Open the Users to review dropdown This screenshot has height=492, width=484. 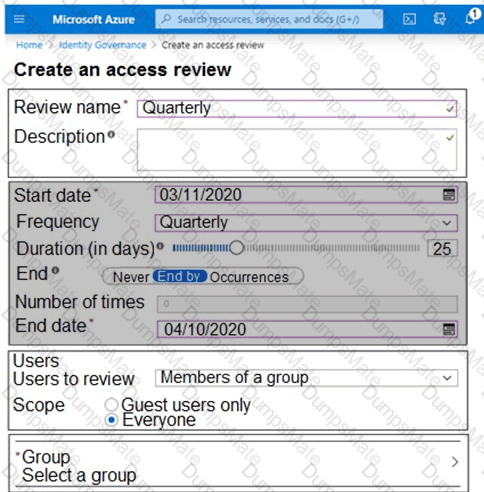306,378
